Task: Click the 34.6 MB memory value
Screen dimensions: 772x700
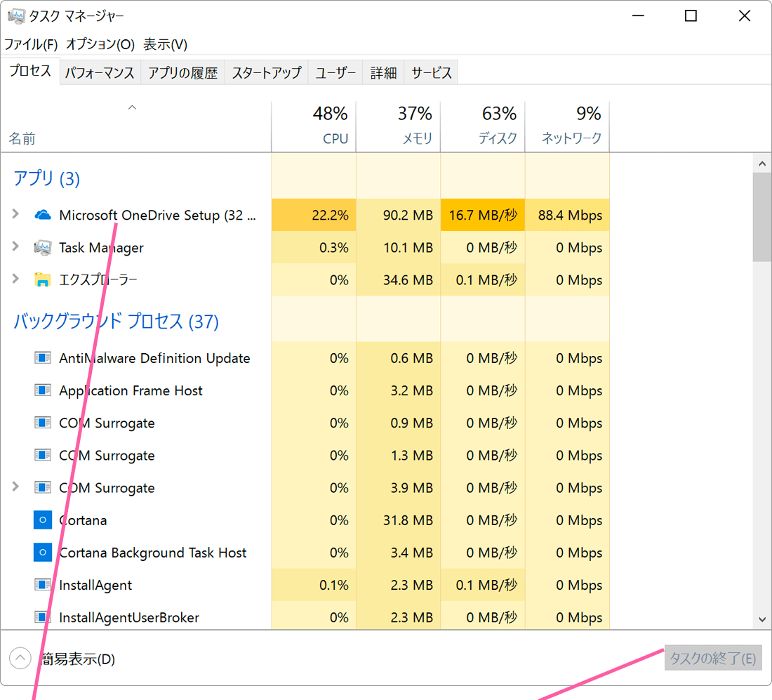Action: click(408, 280)
